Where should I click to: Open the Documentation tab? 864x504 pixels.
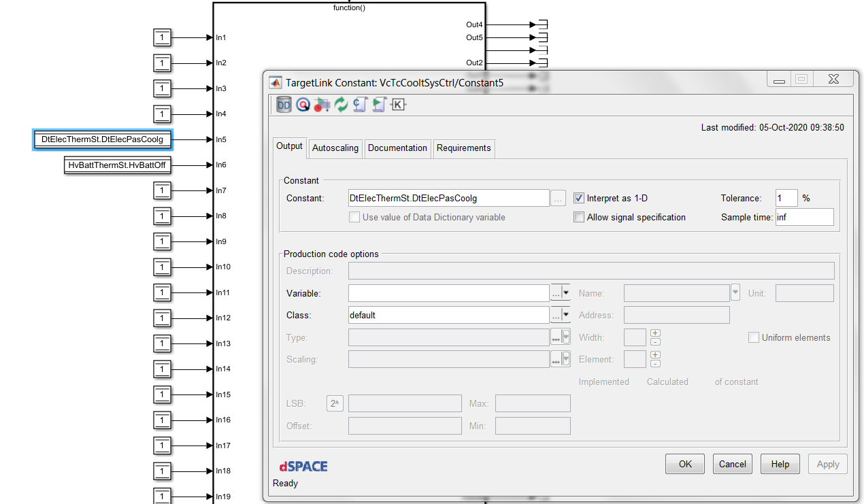pos(397,148)
